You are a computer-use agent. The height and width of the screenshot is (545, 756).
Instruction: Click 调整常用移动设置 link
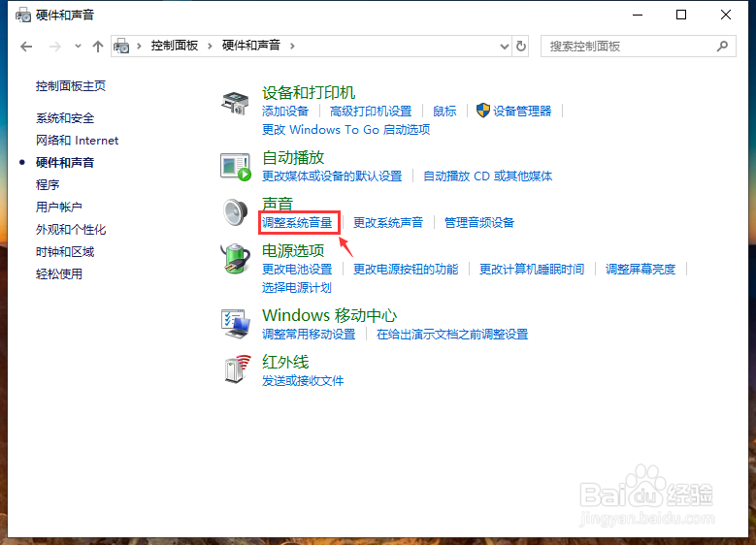309,334
